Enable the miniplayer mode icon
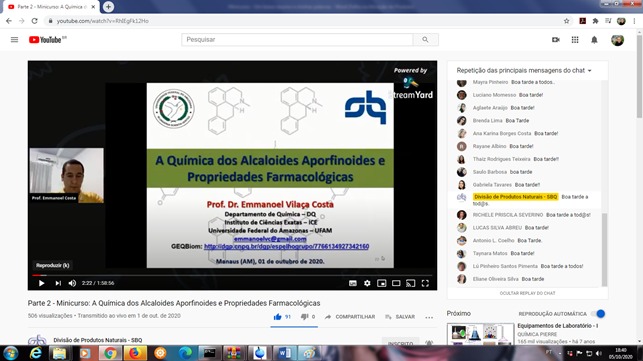The height and width of the screenshot is (361, 643). 381,283
